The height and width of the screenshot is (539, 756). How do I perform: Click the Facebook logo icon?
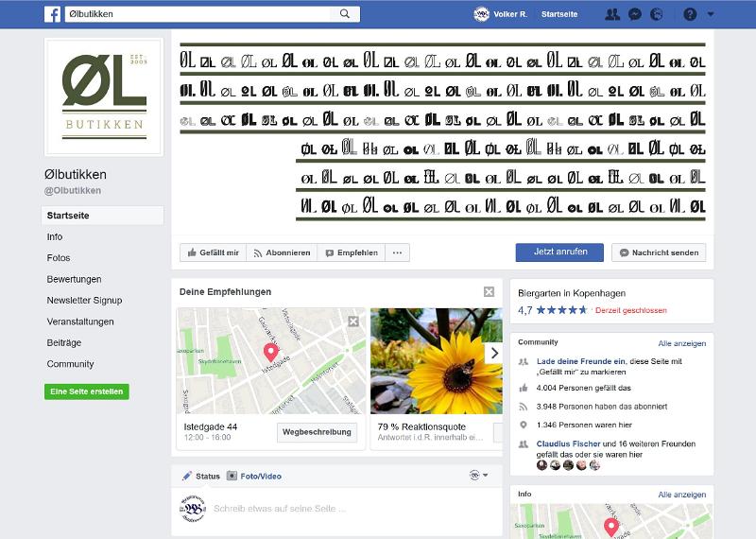(53, 14)
